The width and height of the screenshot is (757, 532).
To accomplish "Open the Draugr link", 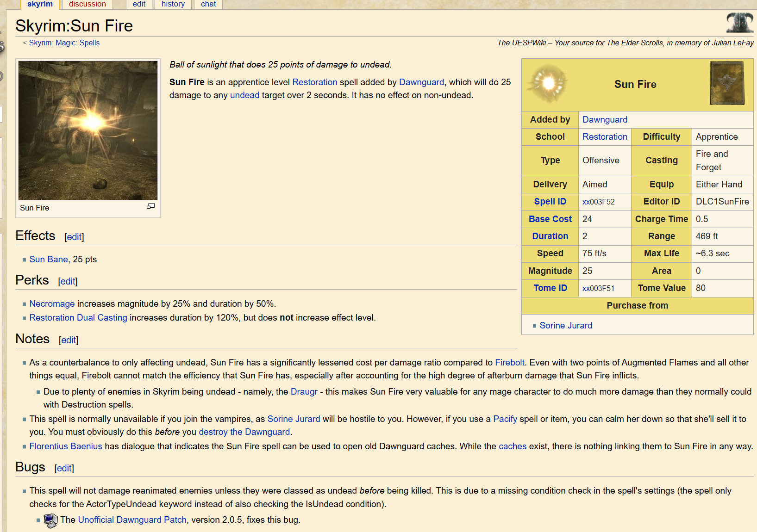I will (304, 392).
